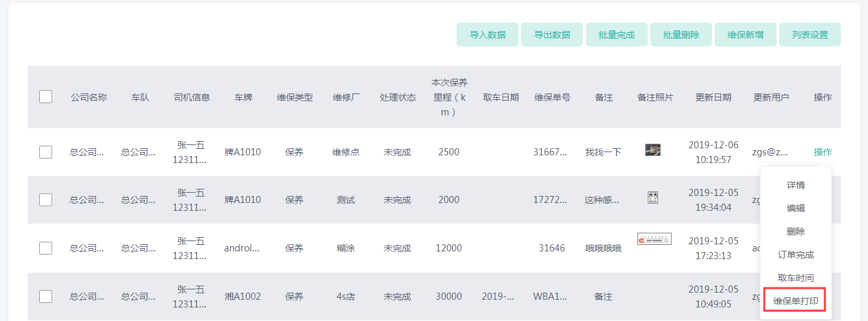Screen dimensions: 868x321
Task: Toggle the select-all checkbox in table header
Action: point(46,97)
